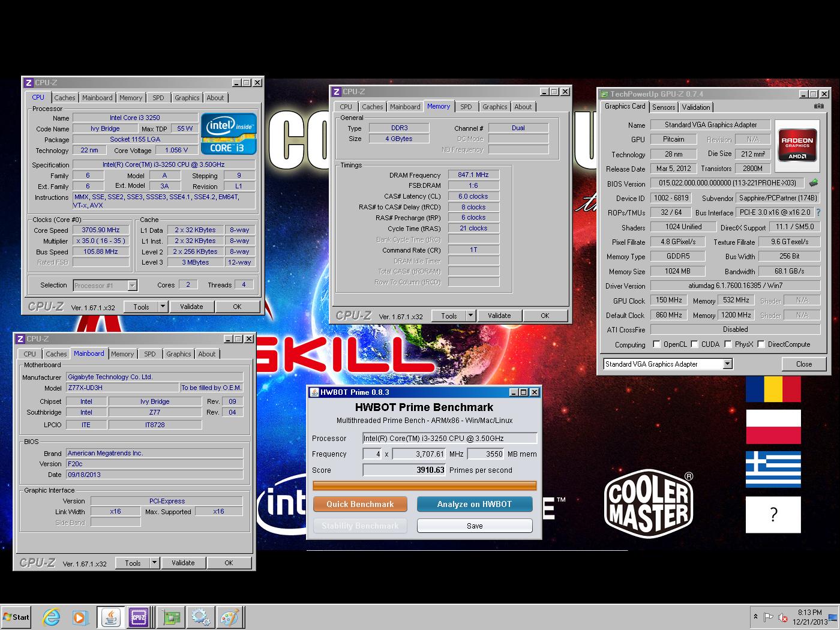Click the green BIOS save chip icon
Image resolution: width=840 pixels, height=630 pixels.
click(814, 183)
